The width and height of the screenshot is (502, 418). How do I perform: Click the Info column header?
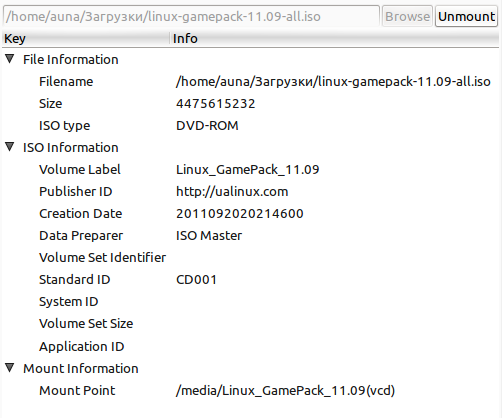point(335,39)
